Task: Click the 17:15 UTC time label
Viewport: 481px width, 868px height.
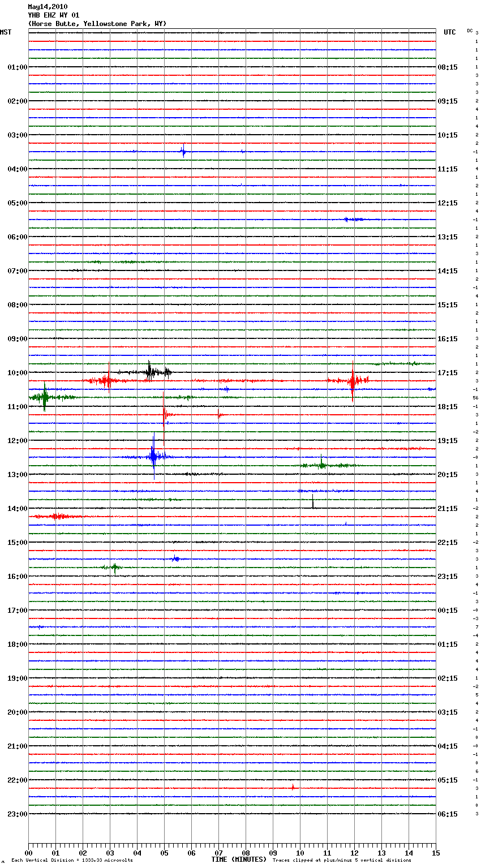Action: [x=448, y=373]
